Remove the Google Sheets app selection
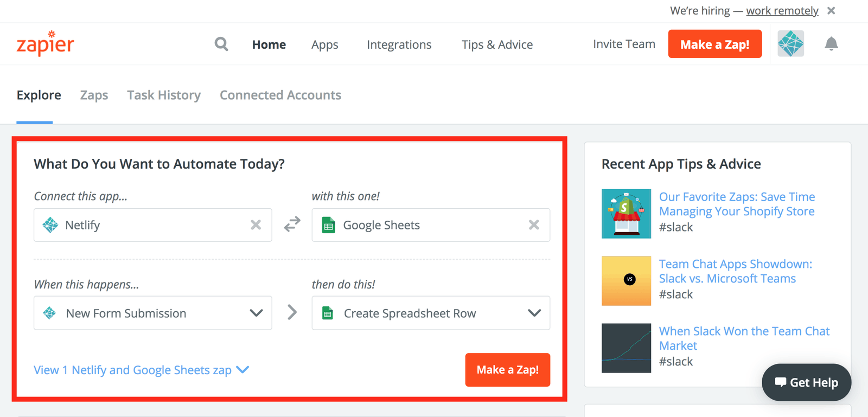Image resolution: width=868 pixels, height=417 pixels. (x=534, y=224)
